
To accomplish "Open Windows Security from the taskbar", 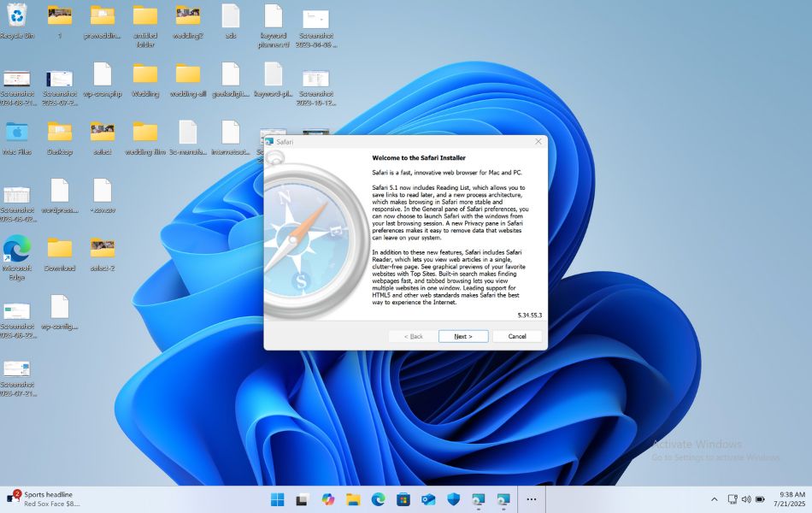I will (x=455, y=498).
